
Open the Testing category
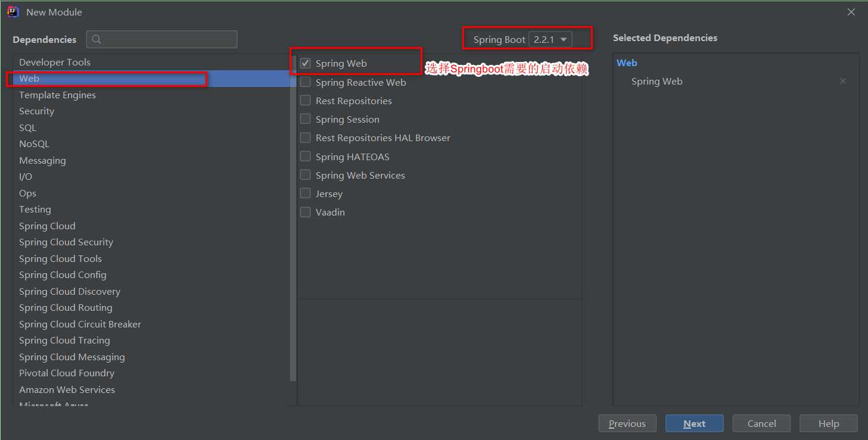click(151, 210)
